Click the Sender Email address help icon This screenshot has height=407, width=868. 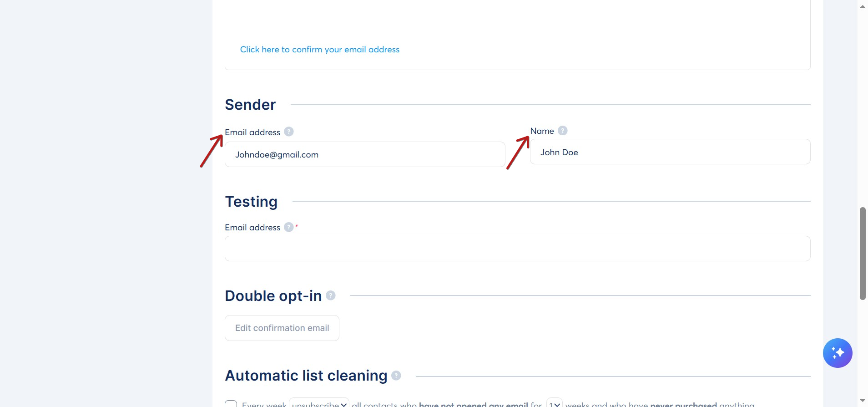[289, 132]
